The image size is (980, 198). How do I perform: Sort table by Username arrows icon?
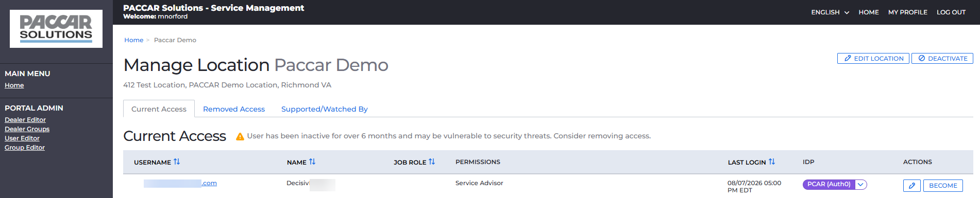177,161
